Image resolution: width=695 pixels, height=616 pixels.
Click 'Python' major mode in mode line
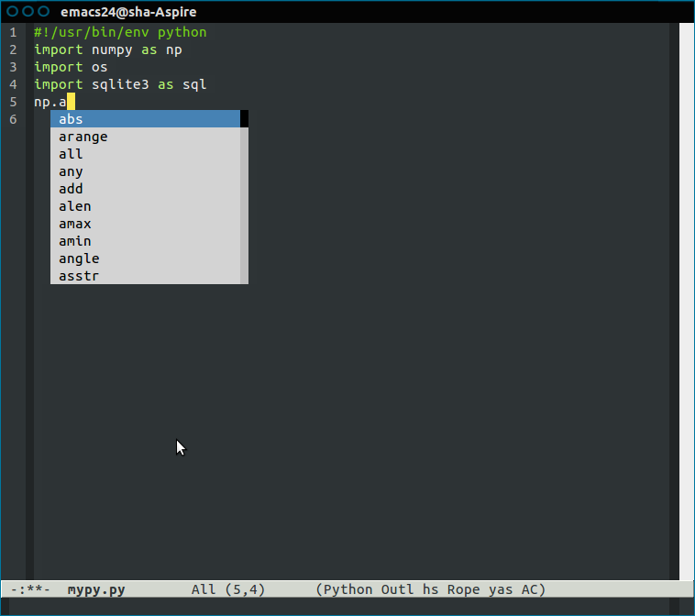347,589
